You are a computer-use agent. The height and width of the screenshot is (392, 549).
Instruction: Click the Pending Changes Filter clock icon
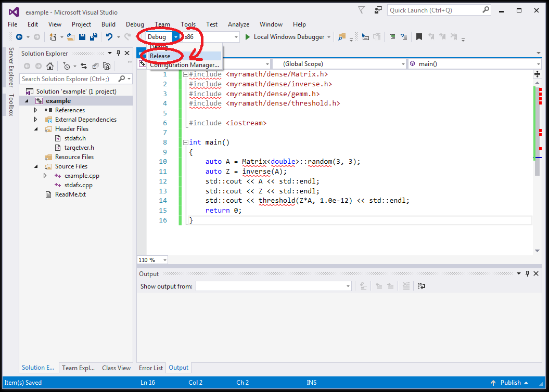coord(67,66)
